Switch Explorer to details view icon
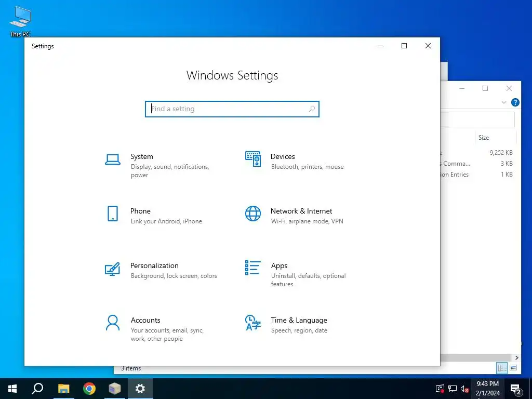This screenshot has height=399, width=532. click(502, 368)
